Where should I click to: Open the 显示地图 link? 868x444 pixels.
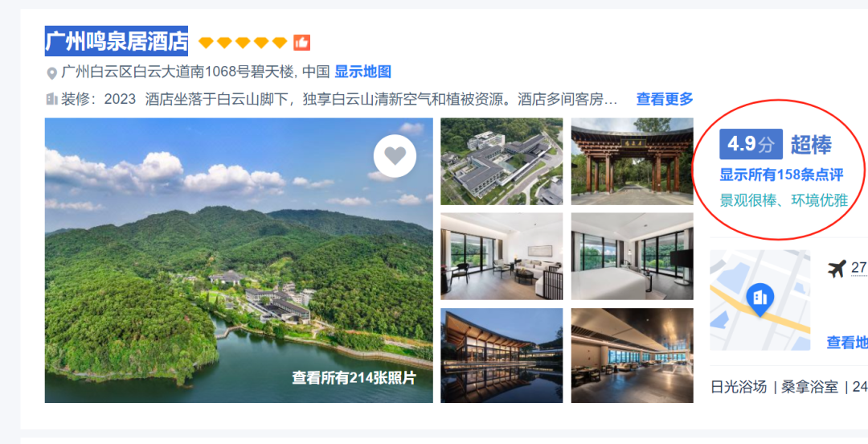pyautogui.click(x=363, y=72)
